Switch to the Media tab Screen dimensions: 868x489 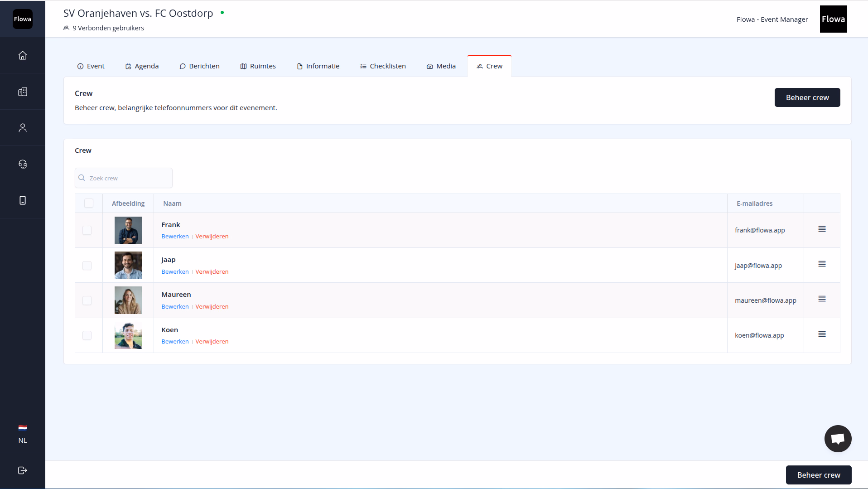(x=441, y=66)
